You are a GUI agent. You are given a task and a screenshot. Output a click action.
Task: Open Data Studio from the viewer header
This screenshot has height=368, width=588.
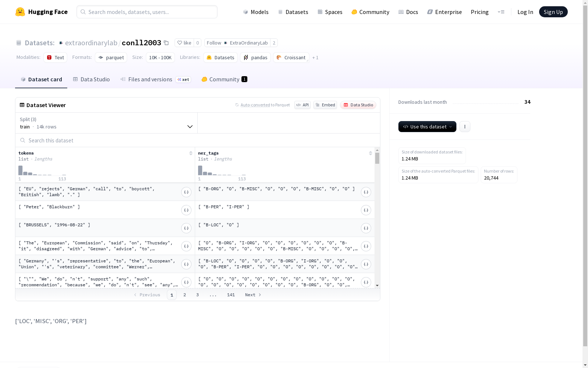pyautogui.click(x=358, y=105)
